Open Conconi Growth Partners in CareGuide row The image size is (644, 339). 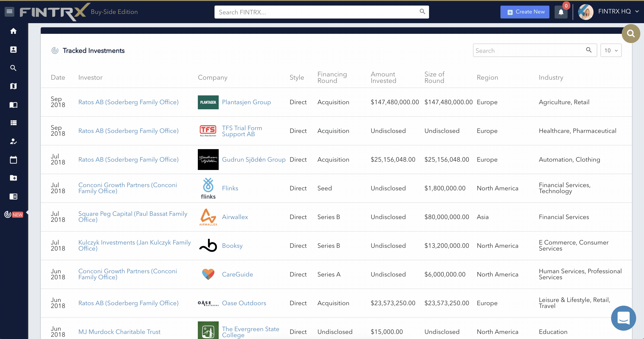click(128, 274)
